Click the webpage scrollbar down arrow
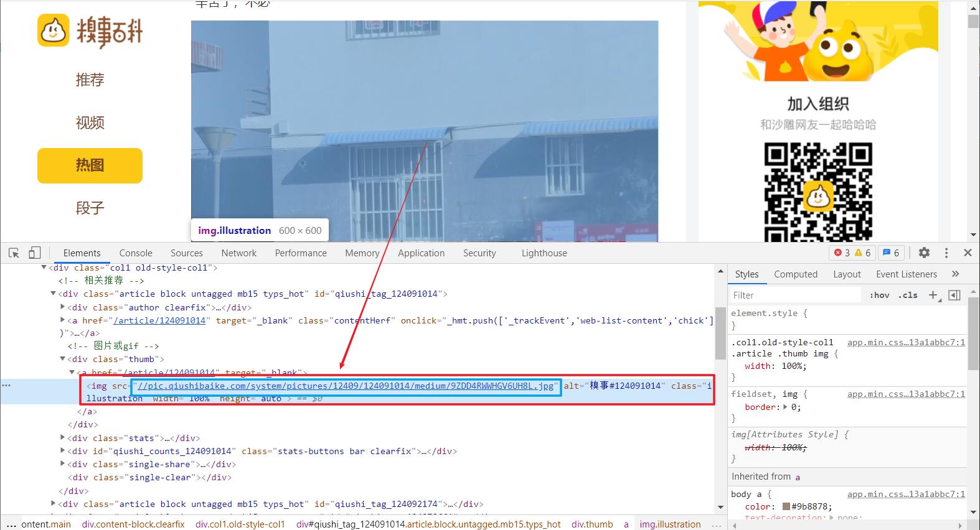Image resolution: width=980 pixels, height=530 pixels. pyautogui.click(x=973, y=235)
